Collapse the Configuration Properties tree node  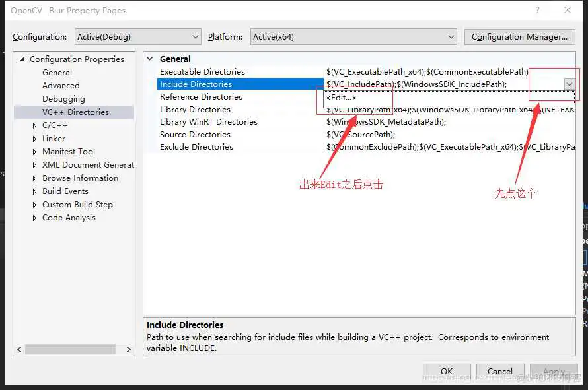tap(22, 59)
